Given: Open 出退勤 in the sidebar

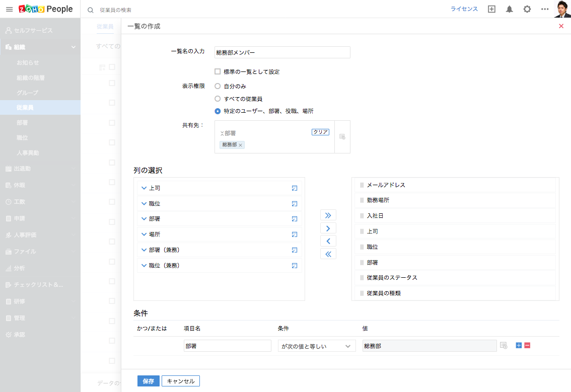Looking at the screenshot, I should point(25,169).
